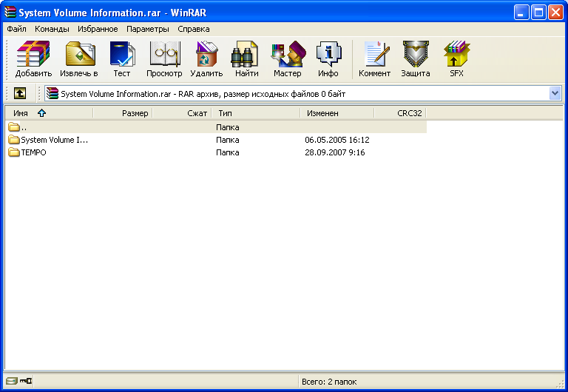Click Папка type in TEMPO row
Screen dimensions: 568x392
228,152
